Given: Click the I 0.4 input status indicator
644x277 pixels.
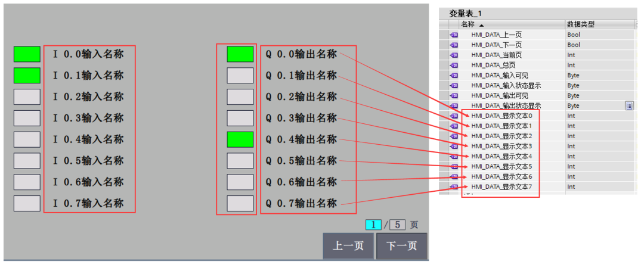Looking at the screenshot, I should 27,139.
